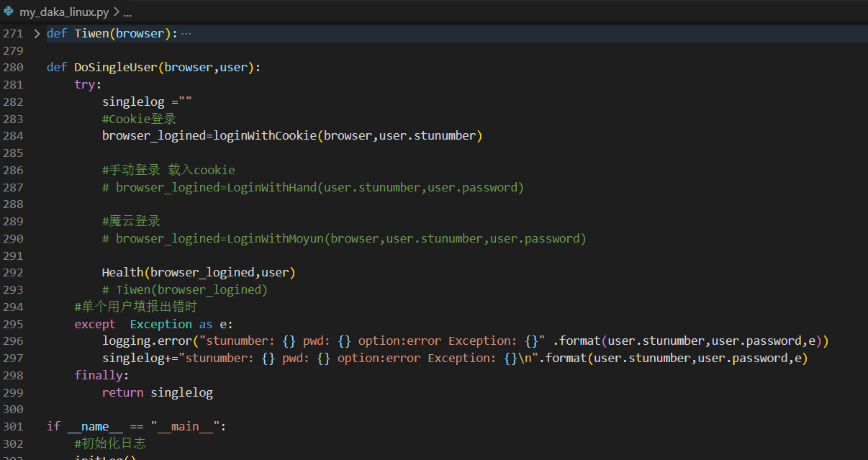Image resolution: width=868 pixels, height=460 pixels.
Task: Click the try keyword on line 281
Action: click(x=84, y=84)
